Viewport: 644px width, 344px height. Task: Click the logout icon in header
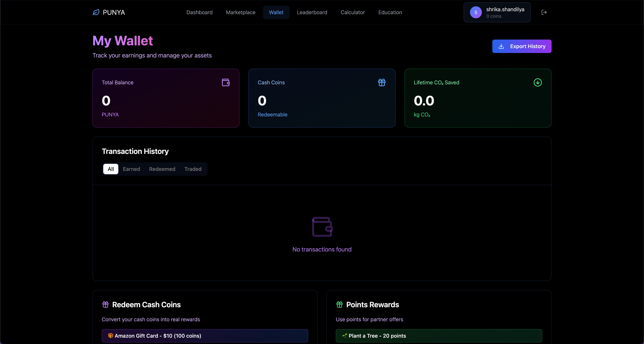point(544,12)
